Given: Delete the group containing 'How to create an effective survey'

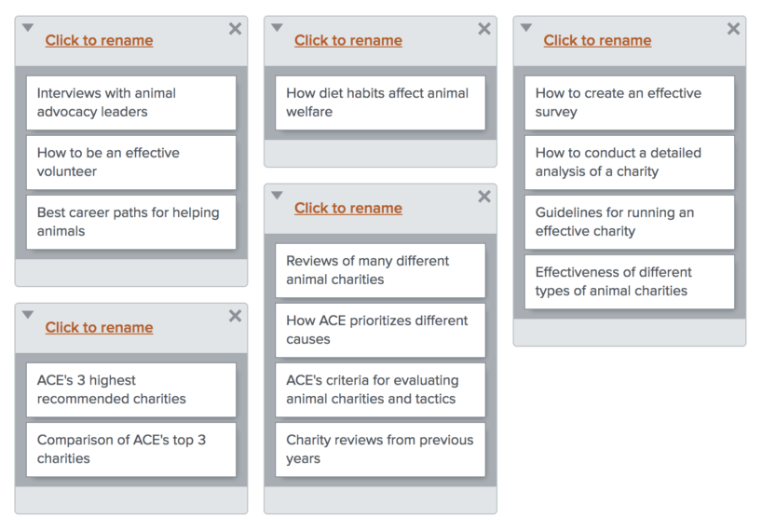Looking at the screenshot, I should [x=734, y=29].
